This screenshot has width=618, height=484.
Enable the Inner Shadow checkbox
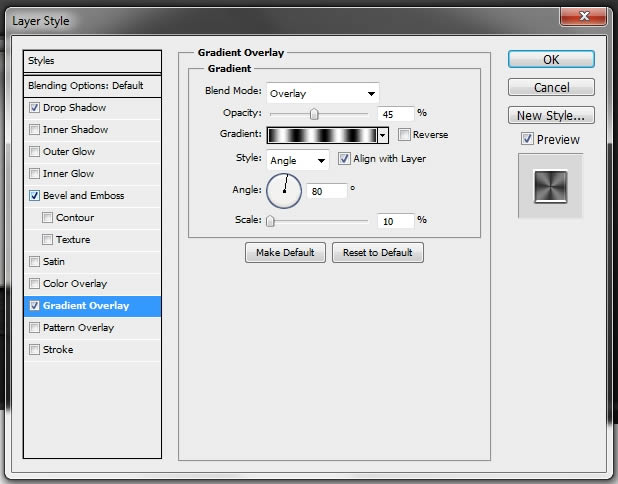(x=34, y=129)
